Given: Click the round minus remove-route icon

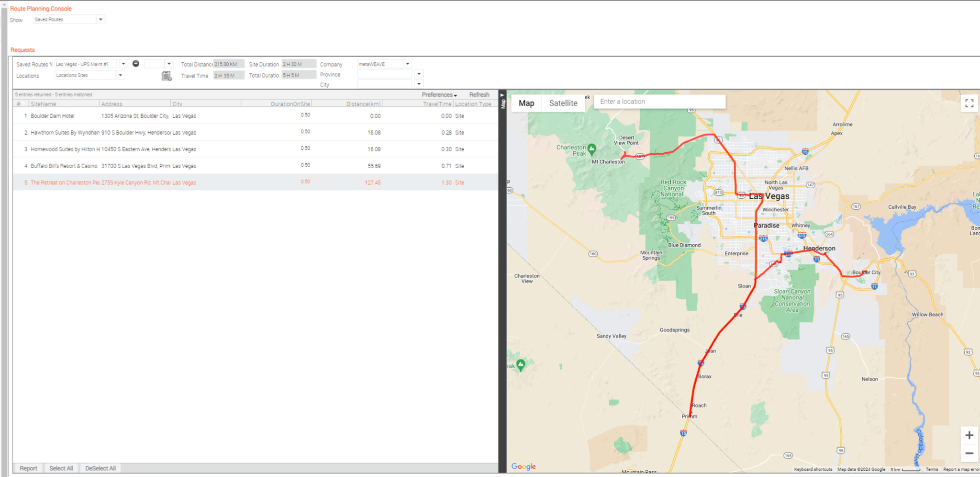Looking at the screenshot, I should tap(136, 64).
